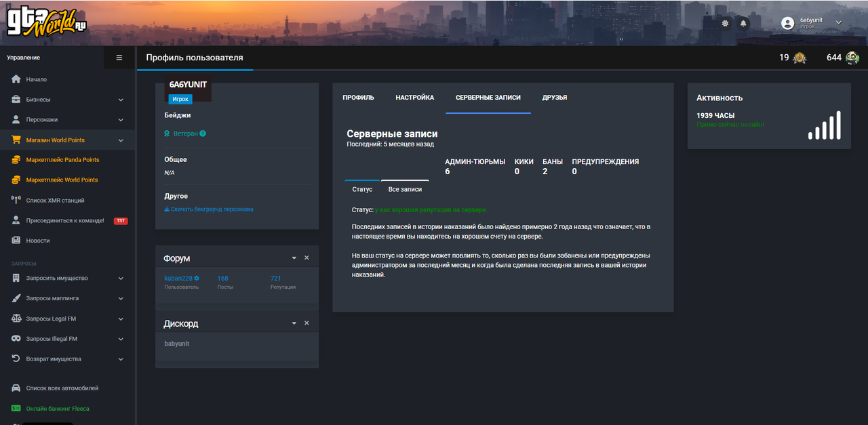Expand the Запросить имущество chevron
The width and height of the screenshot is (868, 425).
(121, 279)
